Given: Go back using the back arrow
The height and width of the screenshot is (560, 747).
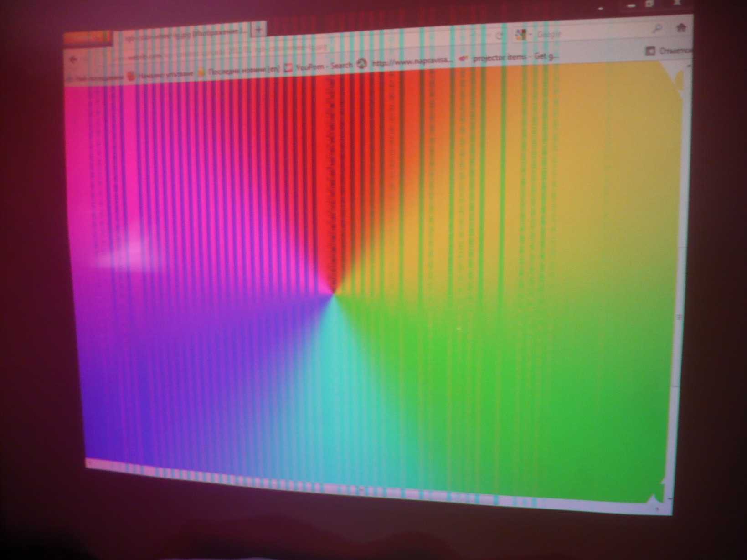Looking at the screenshot, I should click(x=74, y=60).
